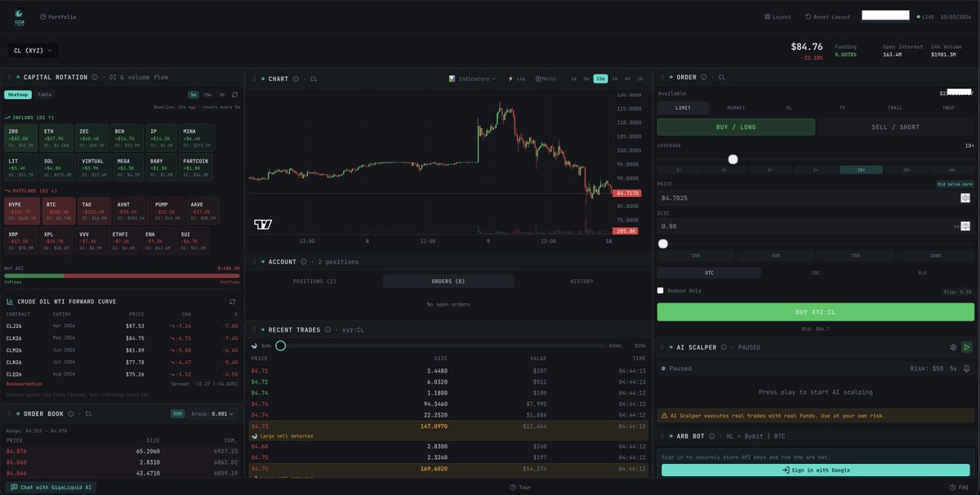Click the size field unit icon

tap(967, 226)
